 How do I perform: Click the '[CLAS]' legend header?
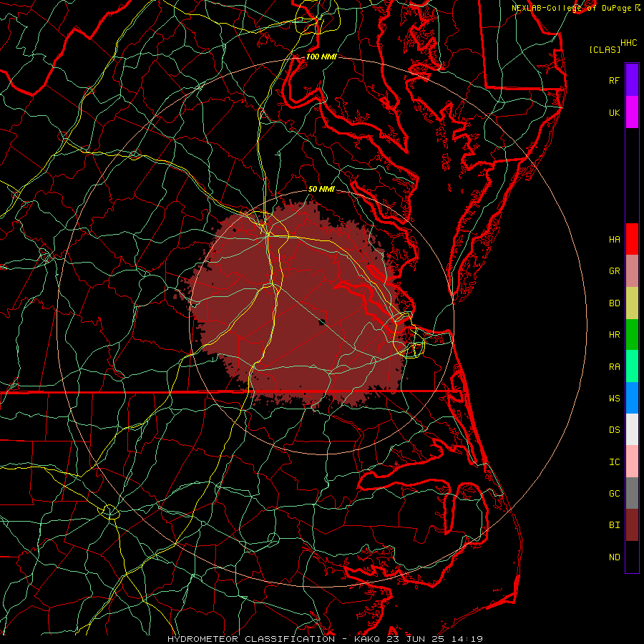(605, 49)
